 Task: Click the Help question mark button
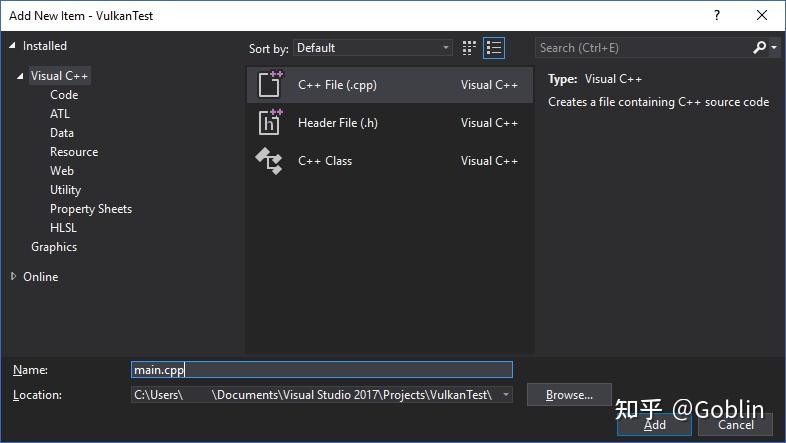[x=716, y=16]
